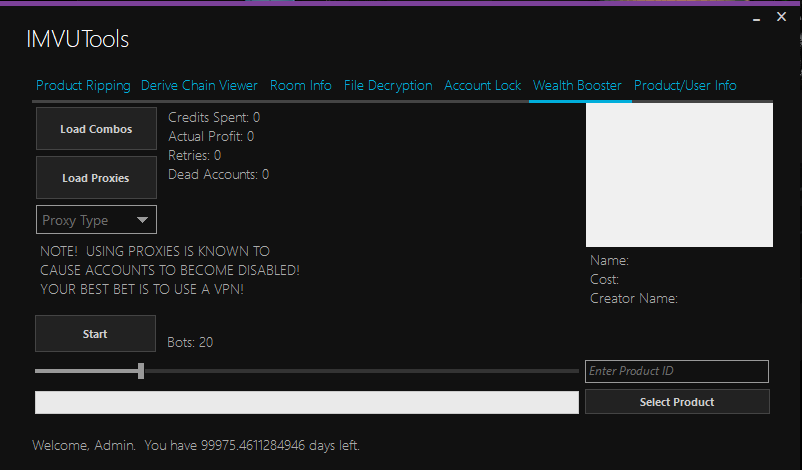Minimize the IMVUTools window
This screenshot has height=470, width=802.
pos(756,18)
